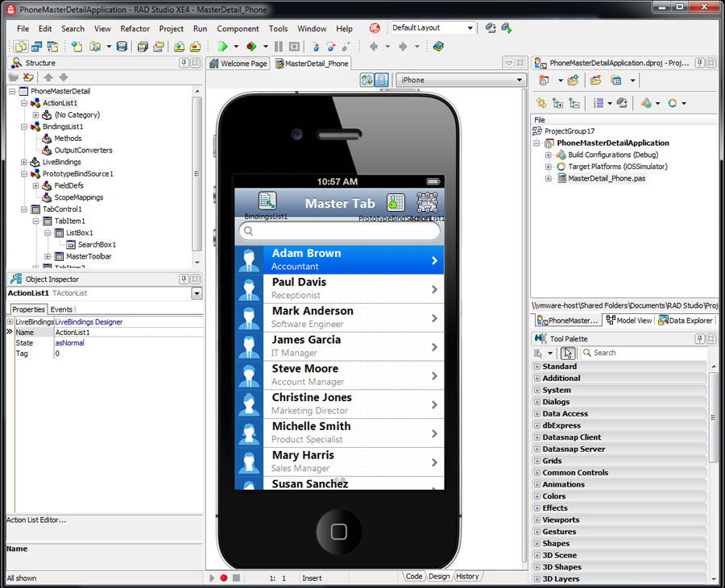Click the record macro red circle button
725x588 pixels.
pos(224,578)
